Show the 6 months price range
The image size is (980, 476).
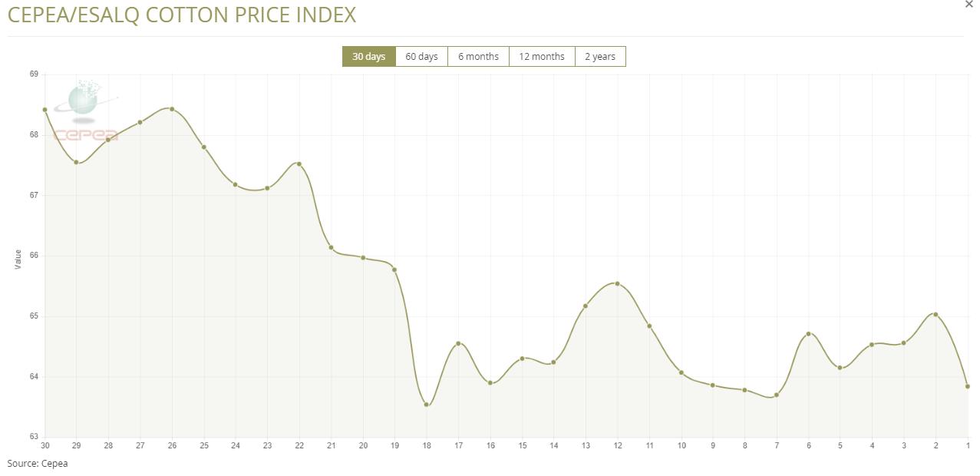click(478, 57)
